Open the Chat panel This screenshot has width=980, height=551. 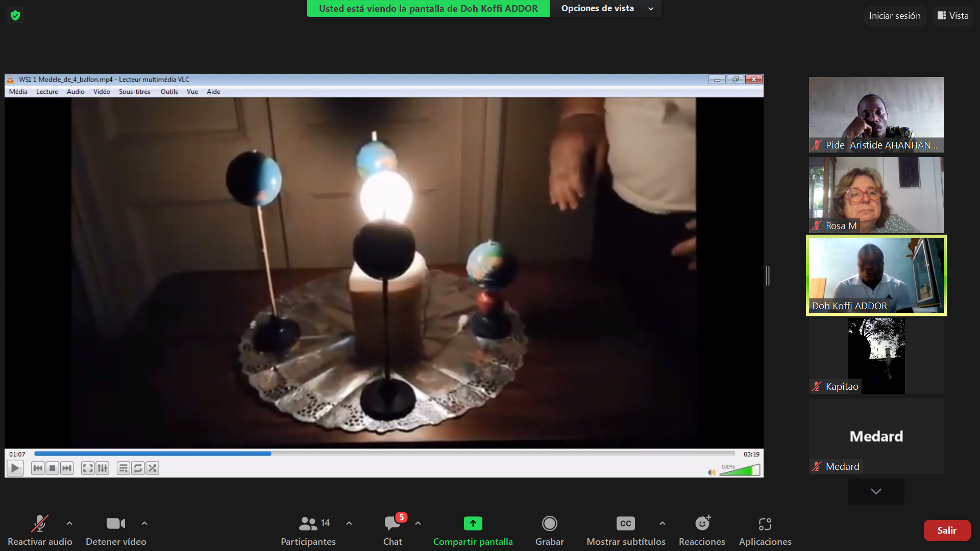[393, 531]
